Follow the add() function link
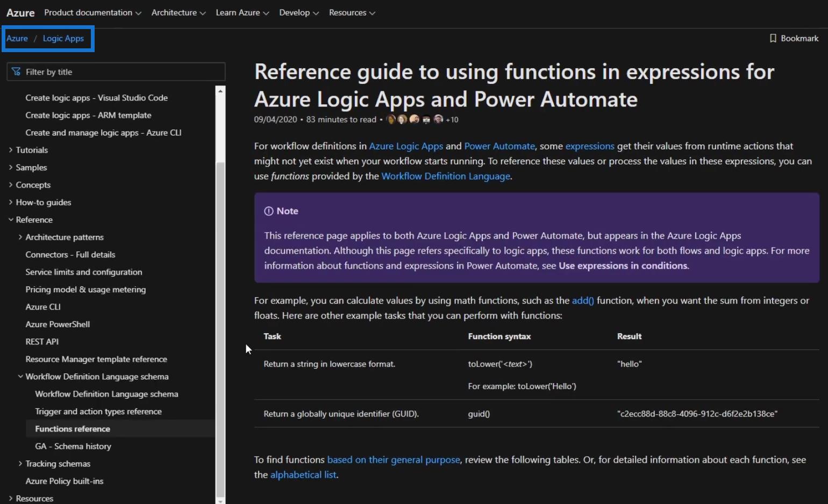Screen dimensions: 828x504 tap(583, 300)
